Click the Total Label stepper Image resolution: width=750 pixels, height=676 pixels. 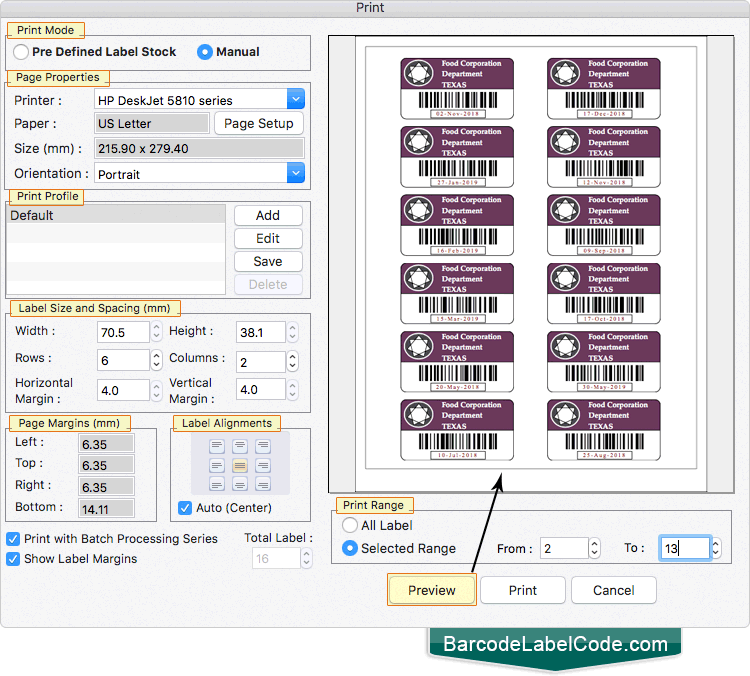[x=307, y=558]
